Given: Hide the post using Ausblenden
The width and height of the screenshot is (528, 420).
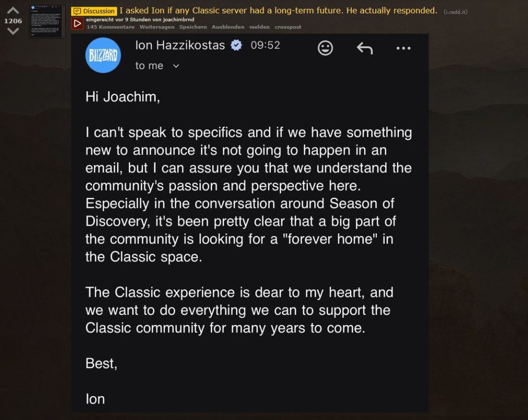Looking at the screenshot, I should [x=228, y=27].
